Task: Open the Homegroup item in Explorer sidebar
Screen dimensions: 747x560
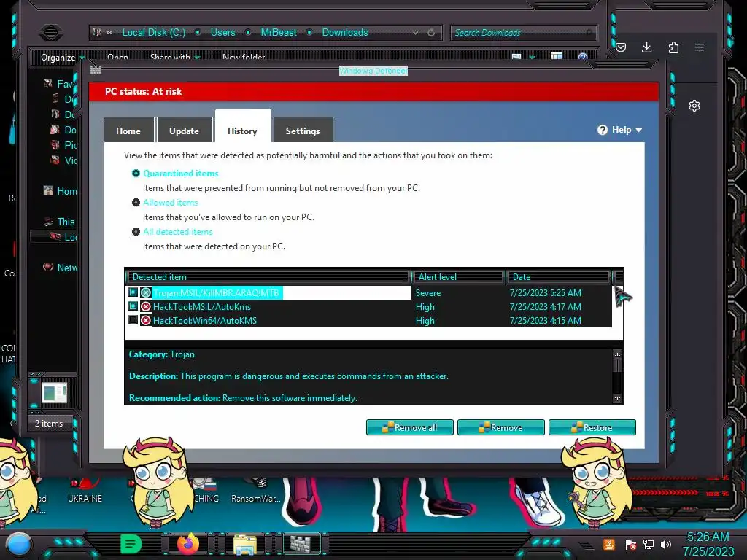Action: click(x=60, y=191)
